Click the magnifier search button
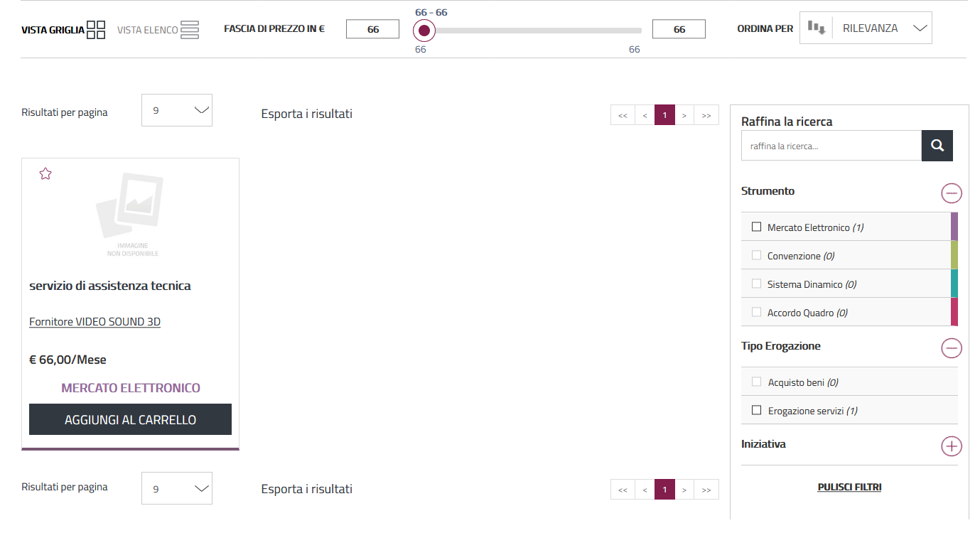This screenshot has width=980, height=555. coord(937,146)
